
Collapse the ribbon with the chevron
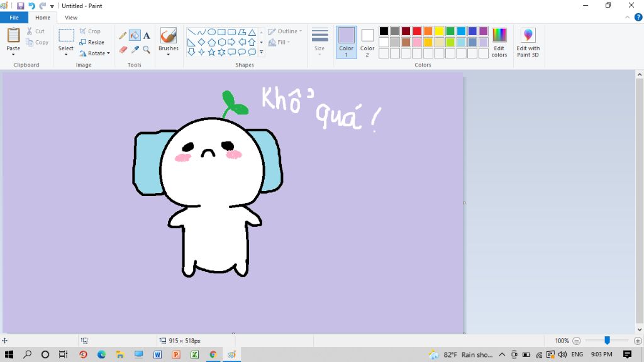click(627, 17)
